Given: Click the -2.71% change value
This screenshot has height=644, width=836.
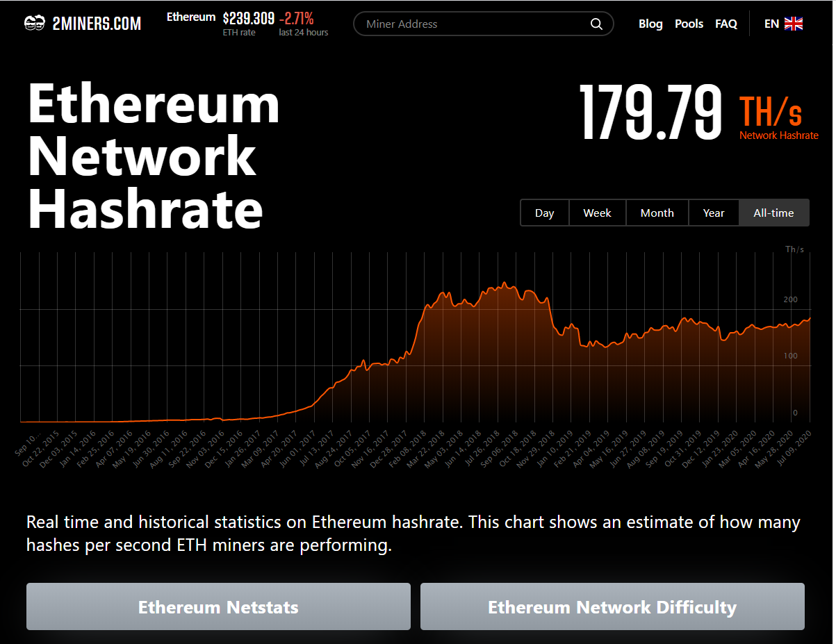Looking at the screenshot, I should tap(297, 19).
